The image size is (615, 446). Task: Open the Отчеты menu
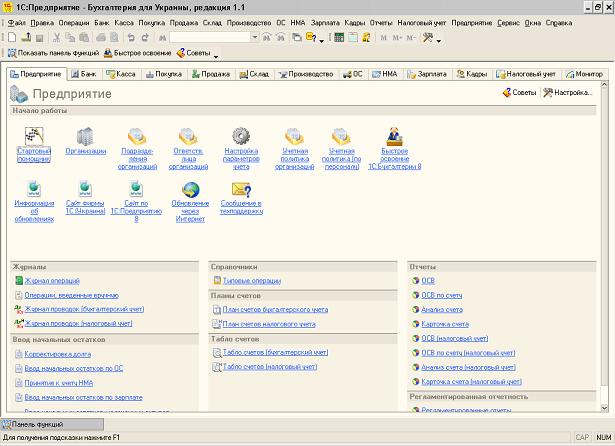pyautogui.click(x=381, y=23)
